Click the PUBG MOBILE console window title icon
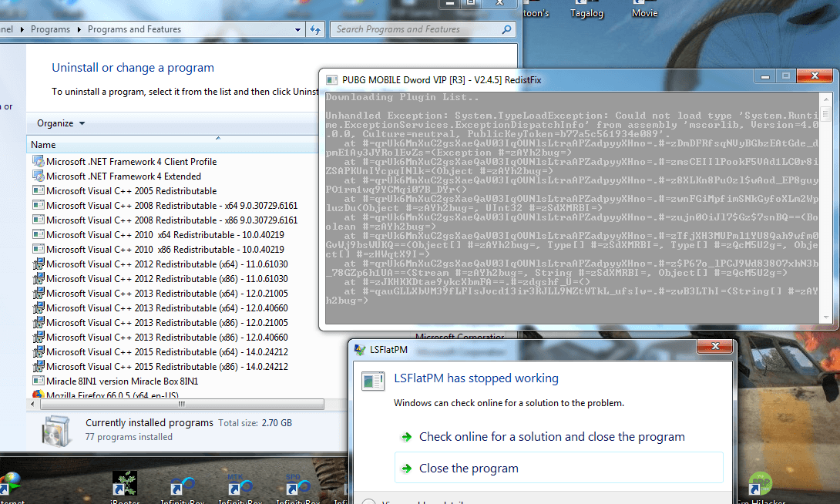This screenshot has width=840, height=504. coord(332,80)
